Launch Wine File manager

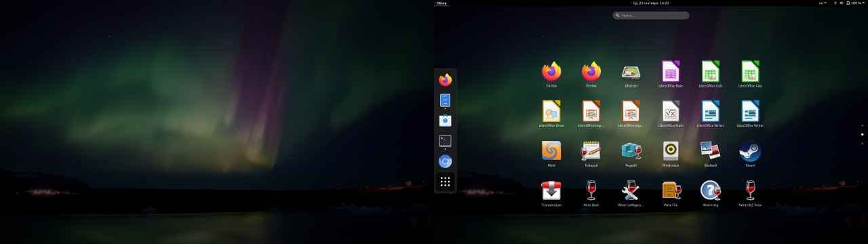(x=671, y=192)
